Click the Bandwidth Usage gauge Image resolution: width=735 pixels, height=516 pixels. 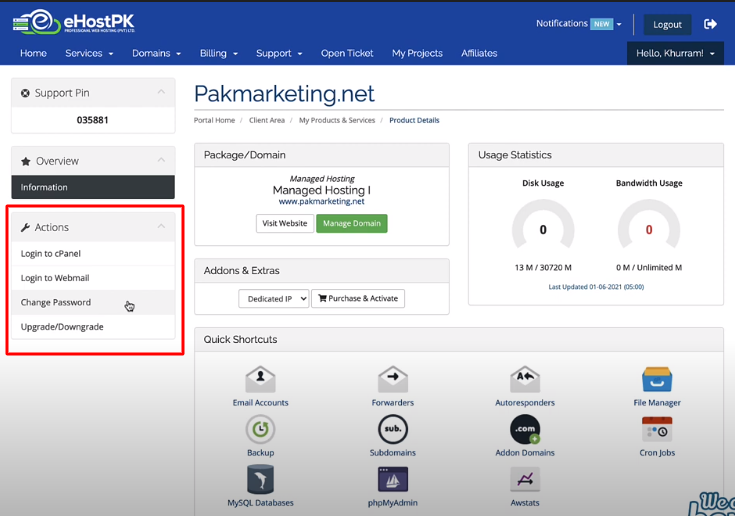[x=649, y=224]
